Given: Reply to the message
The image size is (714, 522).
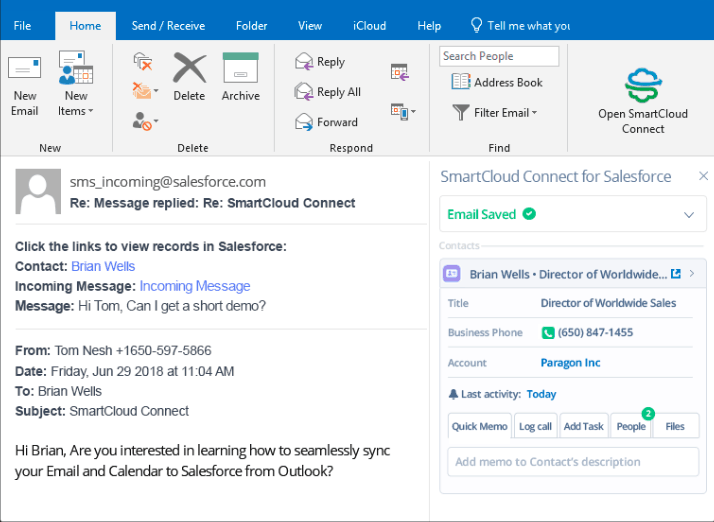Looking at the screenshot, I should 320,61.
